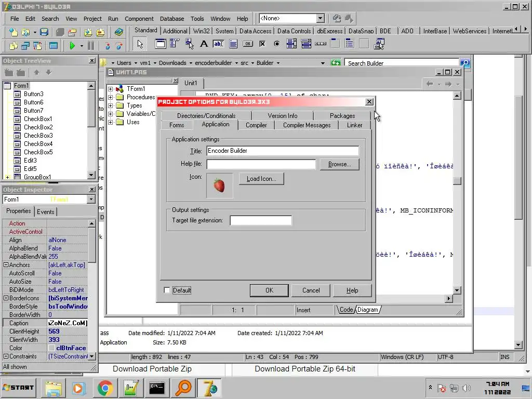Open Chrome from the taskbar

(105, 388)
